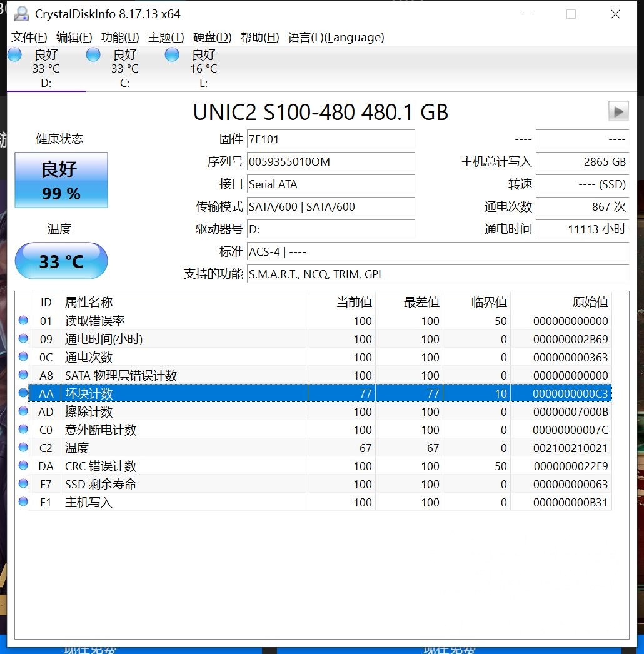Click the 序列号 value field
The height and width of the screenshot is (654, 644).
(x=331, y=162)
